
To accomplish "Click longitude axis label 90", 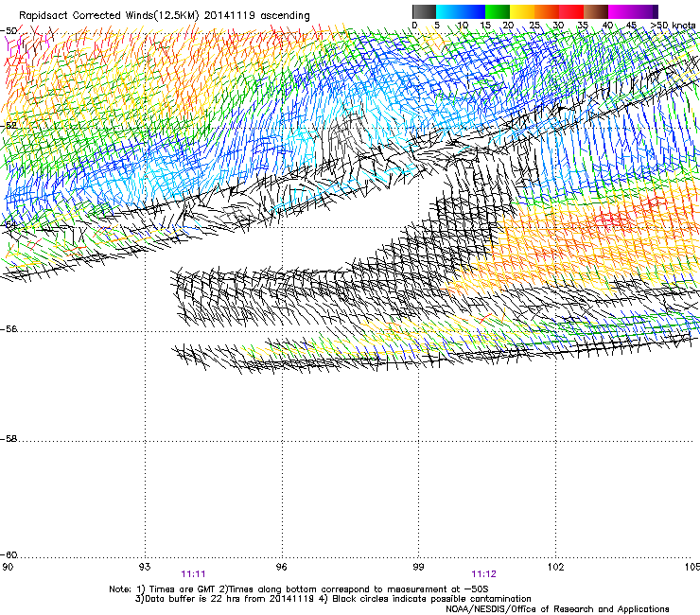I will click(8, 567).
